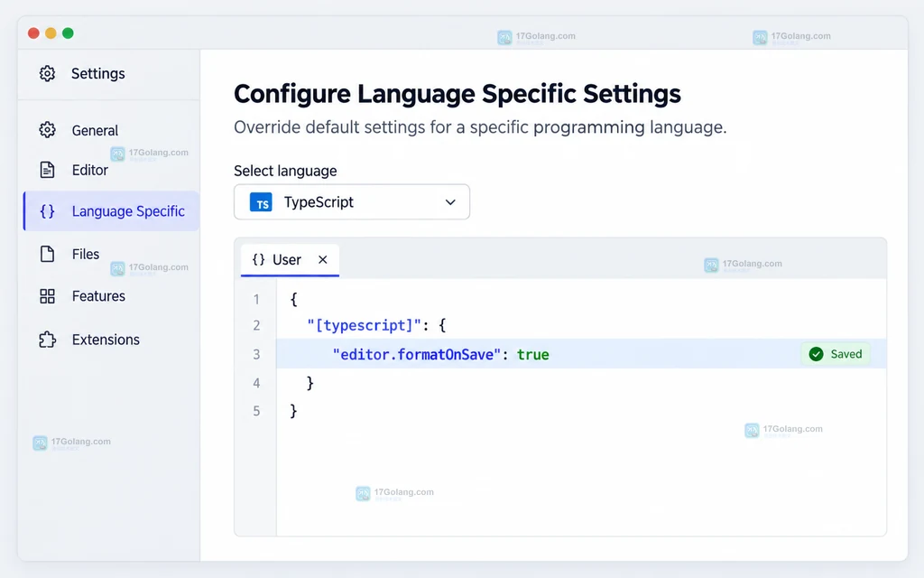Click the Settings title in the sidebar
924x578 pixels.
tap(97, 74)
